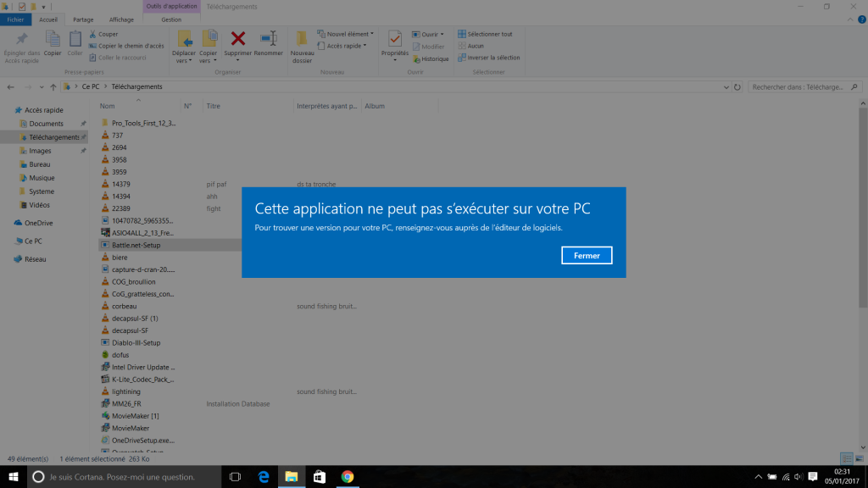Expand the address bar history dropdown
Screen dimensions: 868x488
[726, 87]
